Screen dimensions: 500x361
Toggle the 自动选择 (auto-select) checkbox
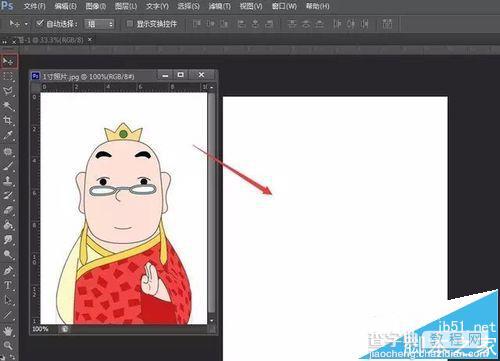coord(40,23)
